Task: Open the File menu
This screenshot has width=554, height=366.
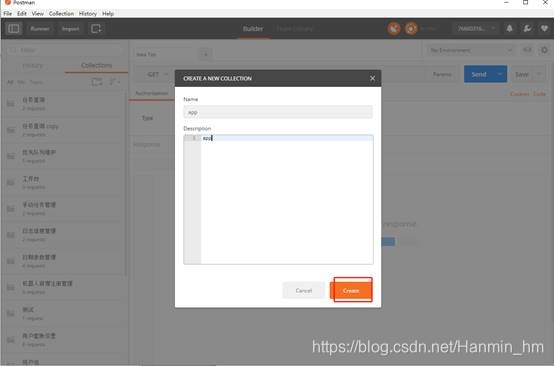Action: 7,13
